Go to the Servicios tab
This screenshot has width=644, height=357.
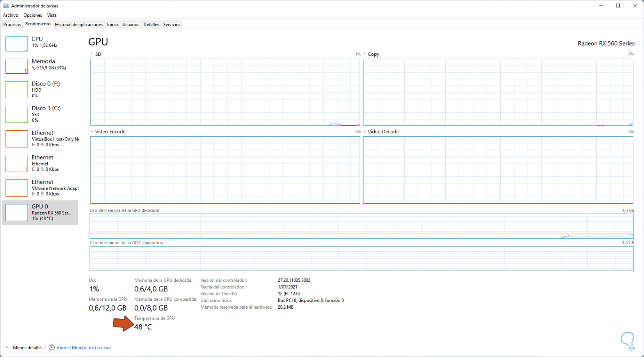click(x=172, y=25)
